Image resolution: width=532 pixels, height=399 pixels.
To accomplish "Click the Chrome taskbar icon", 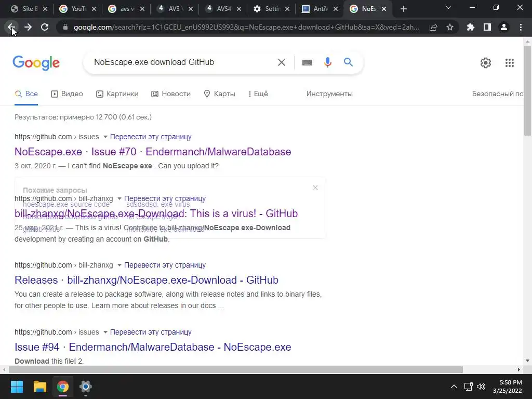I will click(63, 387).
